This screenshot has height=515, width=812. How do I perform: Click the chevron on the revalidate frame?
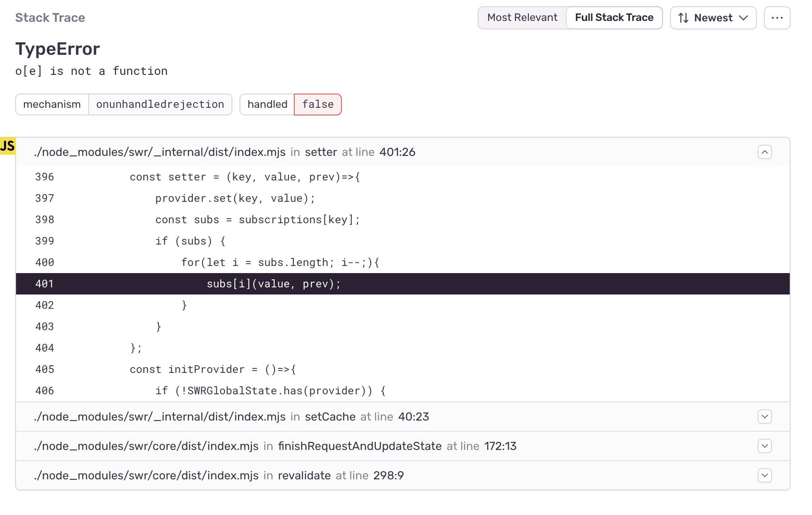pyautogui.click(x=764, y=475)
